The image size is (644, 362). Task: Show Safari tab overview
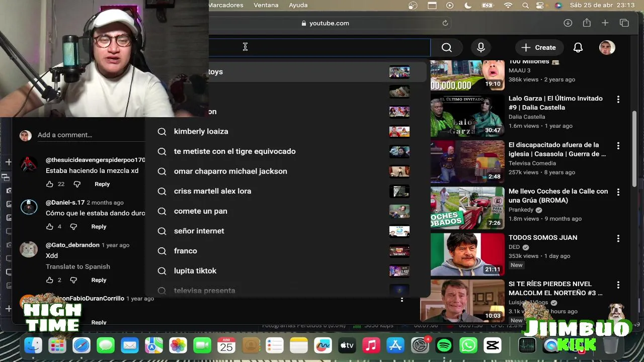[624, 23]
